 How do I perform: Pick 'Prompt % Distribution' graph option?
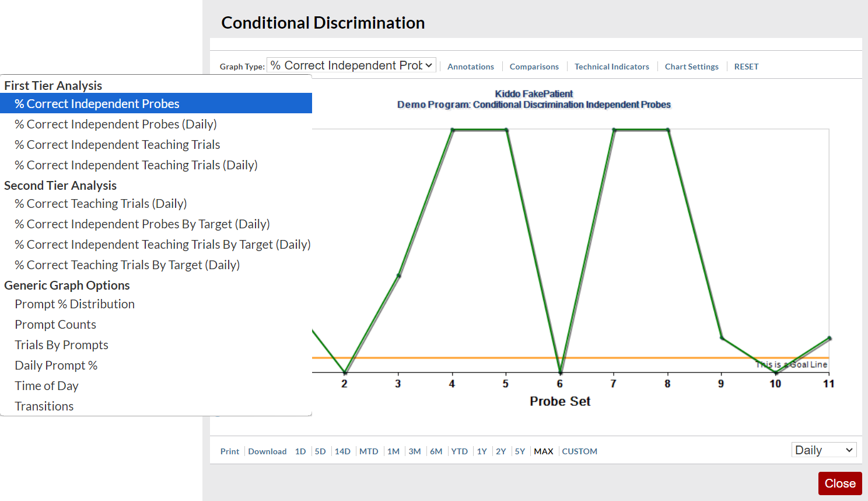point(75,304)
